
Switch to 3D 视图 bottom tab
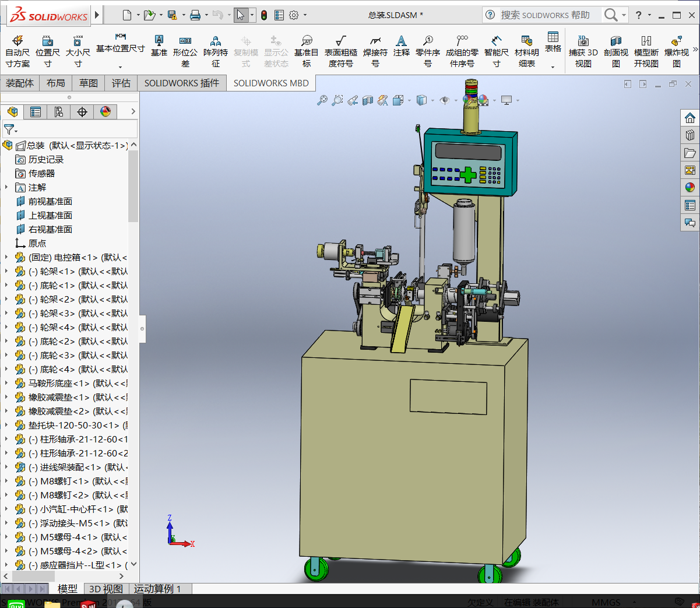point(106,589)
